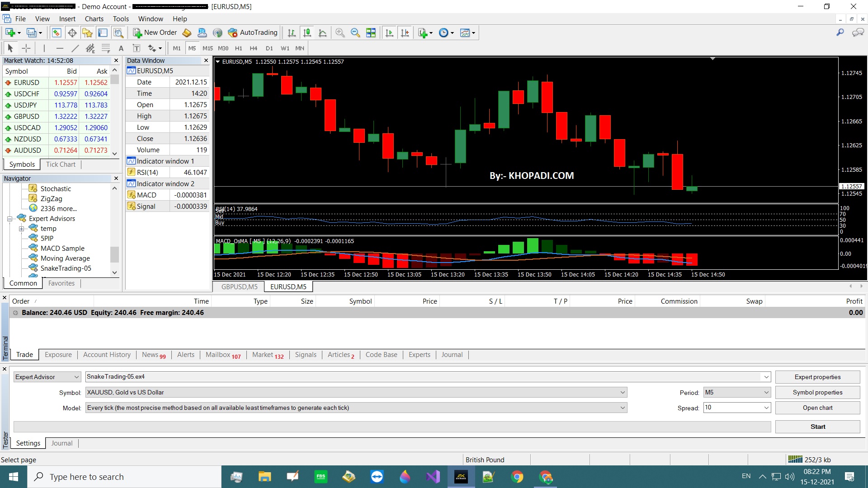Select the text label tool
Screen dimensions: 868x488
[x=121, y=48]
